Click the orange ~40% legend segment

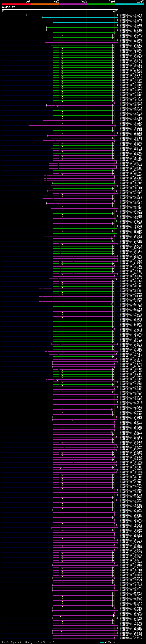[x=45, y=4]
